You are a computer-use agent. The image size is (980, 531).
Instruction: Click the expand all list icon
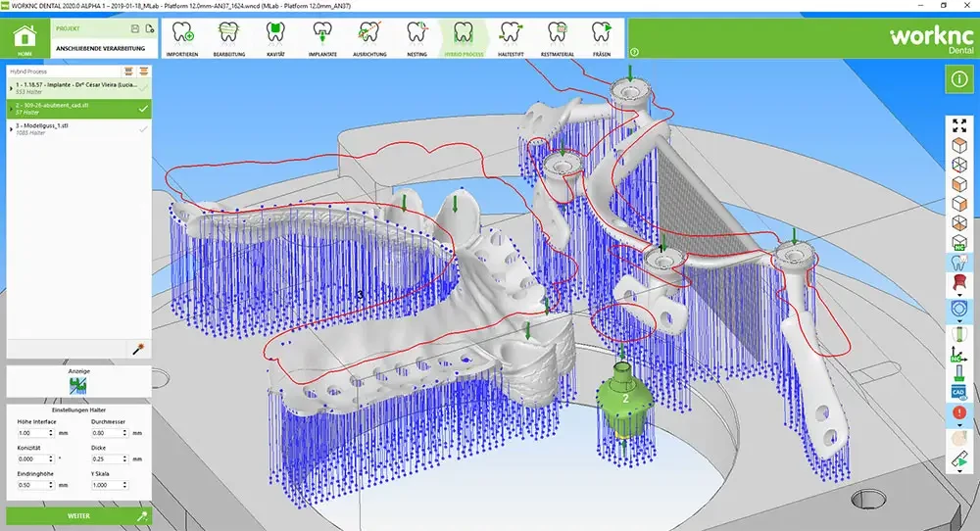coord(128,72)
